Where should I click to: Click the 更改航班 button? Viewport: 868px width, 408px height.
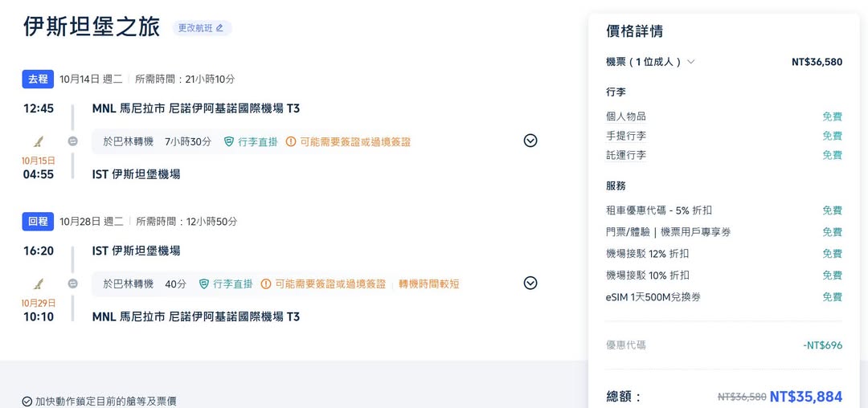coord(202,28)
